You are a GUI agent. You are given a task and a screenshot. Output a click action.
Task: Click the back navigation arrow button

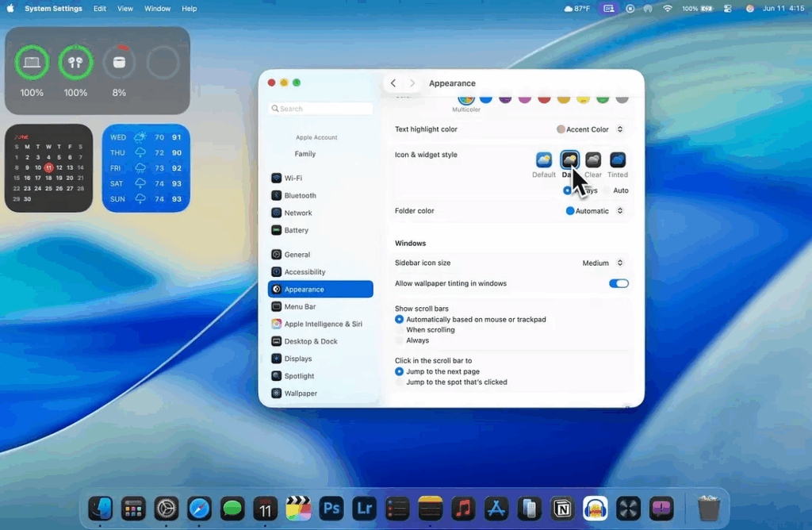(393, 83)
